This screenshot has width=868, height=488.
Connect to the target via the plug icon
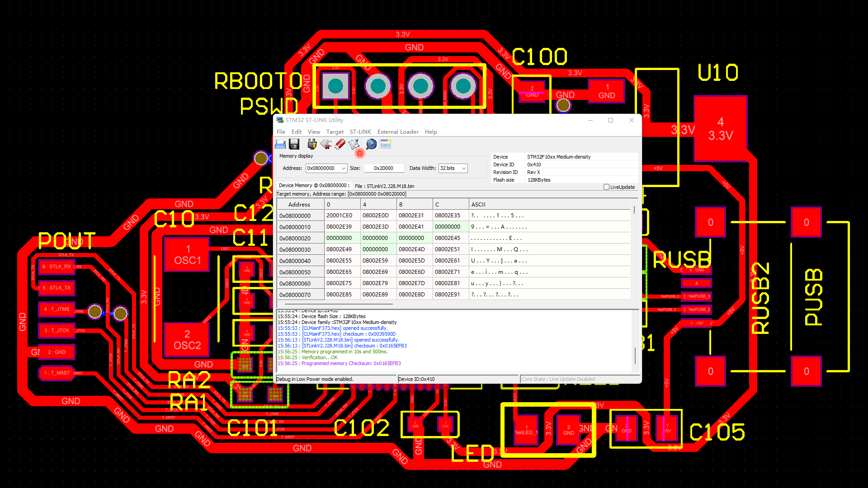tap(312, 144)
